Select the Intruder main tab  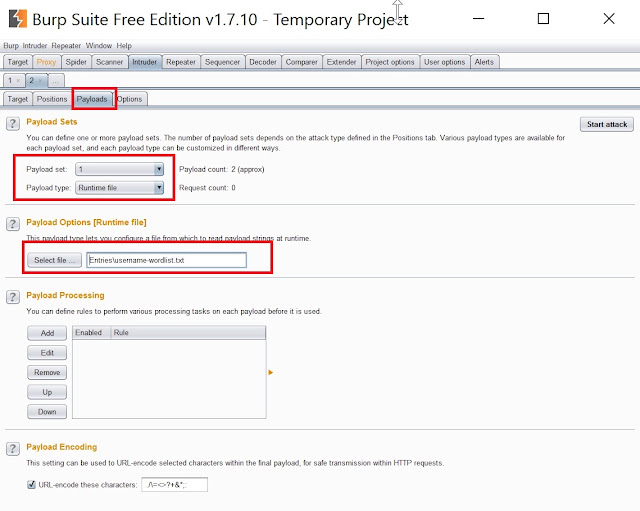[144, 62]
